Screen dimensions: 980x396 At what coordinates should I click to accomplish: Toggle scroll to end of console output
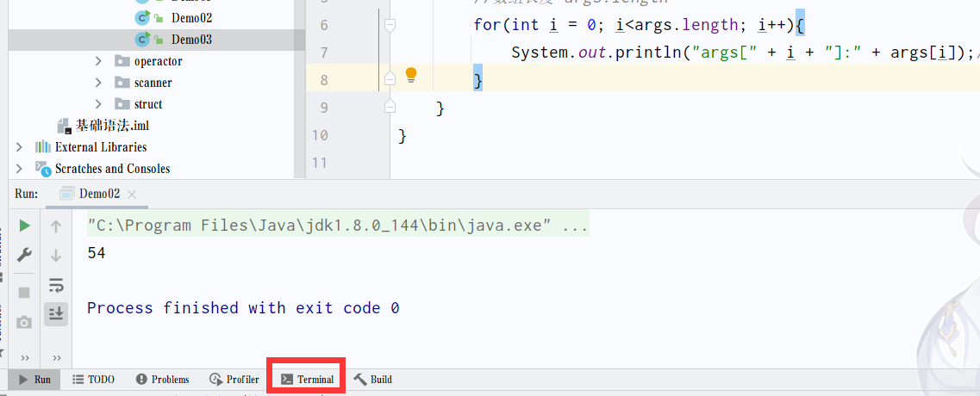click(x=56, y=313)
